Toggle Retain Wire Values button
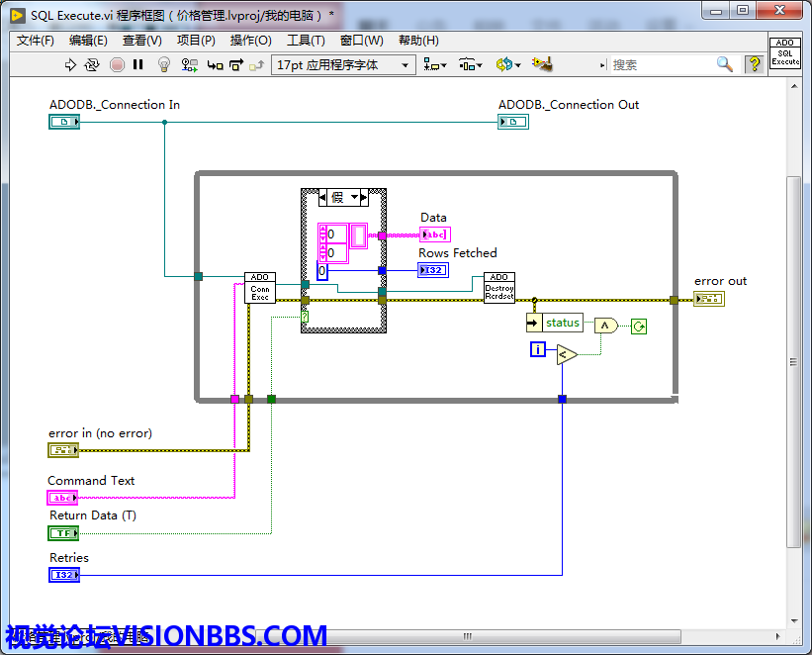Image resolution: width=812 pixels, height=655 pixels. pos(189,64)
